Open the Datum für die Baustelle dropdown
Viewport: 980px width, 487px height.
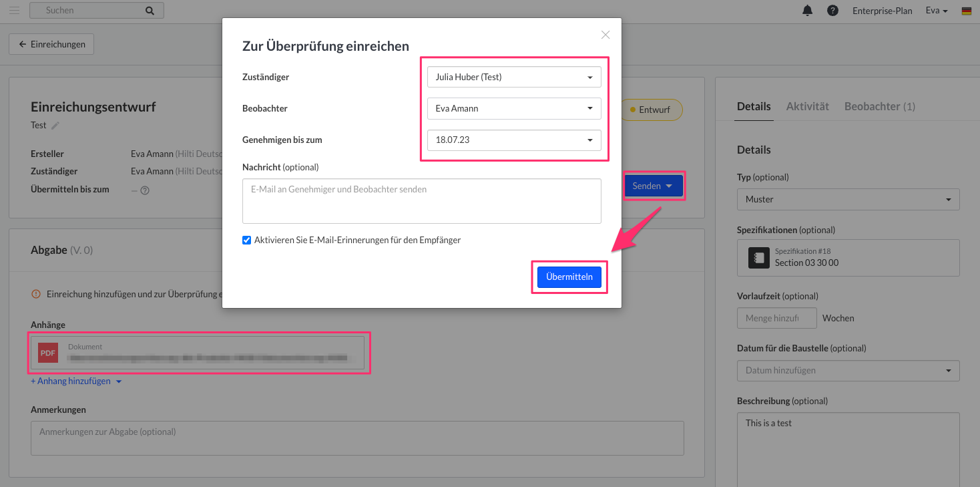tap(848, 370)
